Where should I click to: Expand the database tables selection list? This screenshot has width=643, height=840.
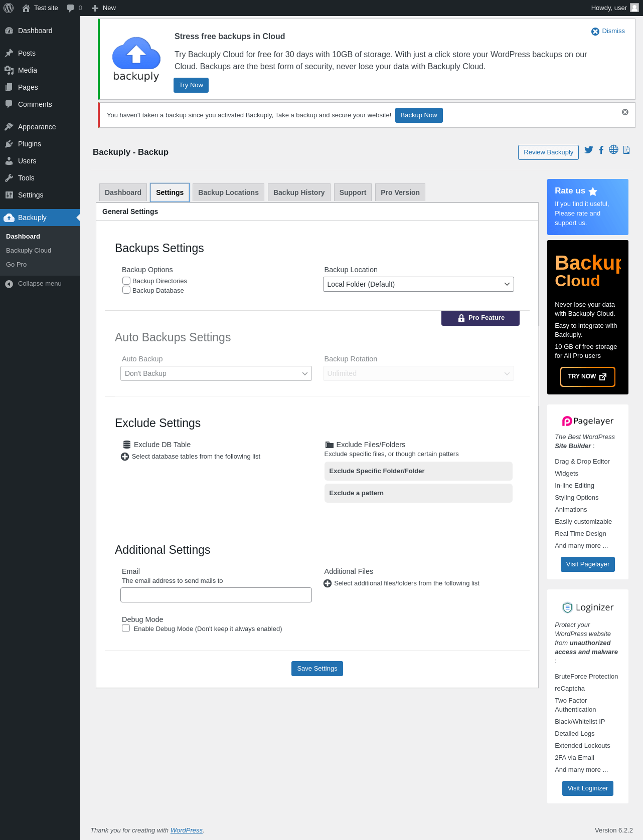125,457
